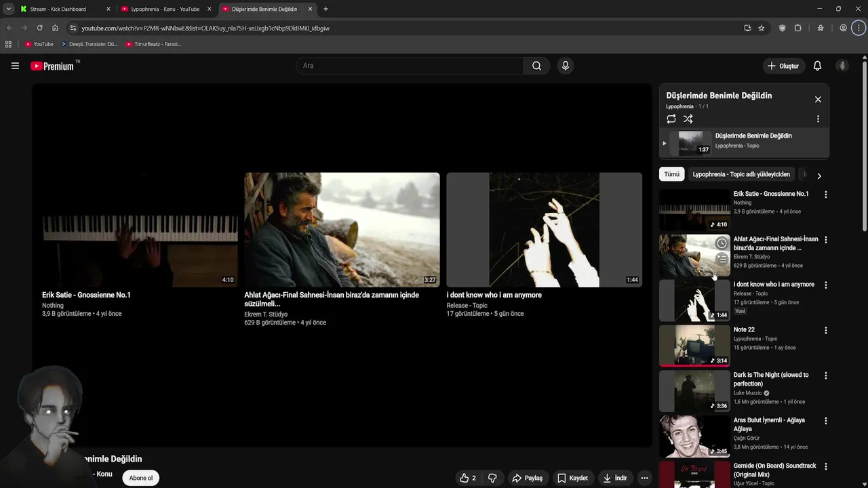Open options for Erik Satie sidebar video

[825, 195]
